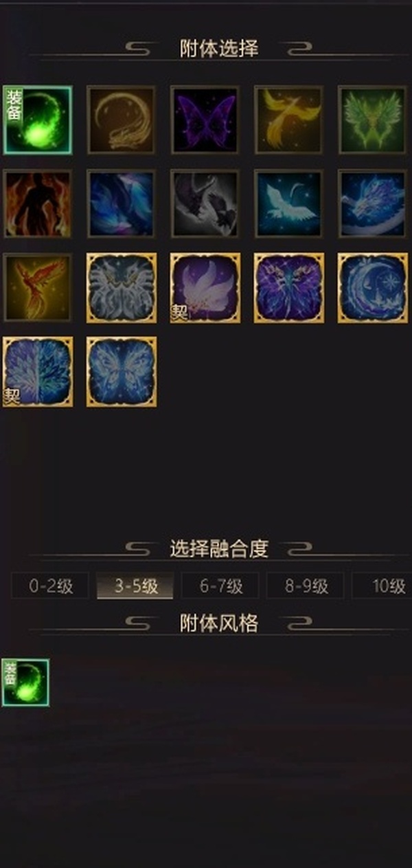
Task: Pick the black crows attachment icon
Action: [205, 203]
